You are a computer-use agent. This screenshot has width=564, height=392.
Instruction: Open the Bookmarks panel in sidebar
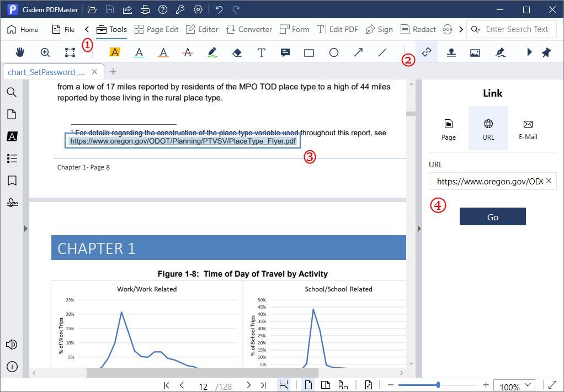pos(12,181)
